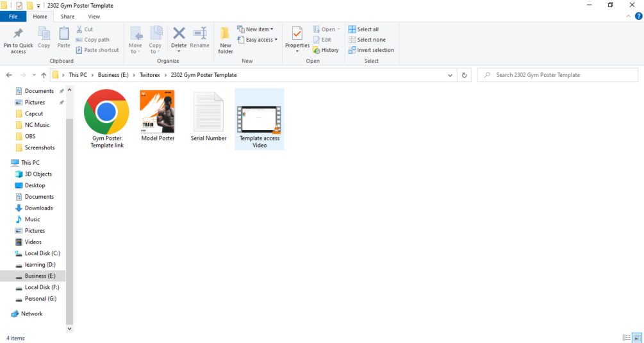
Task: Click Business (E:) in the address path
Action: (113, 75)
